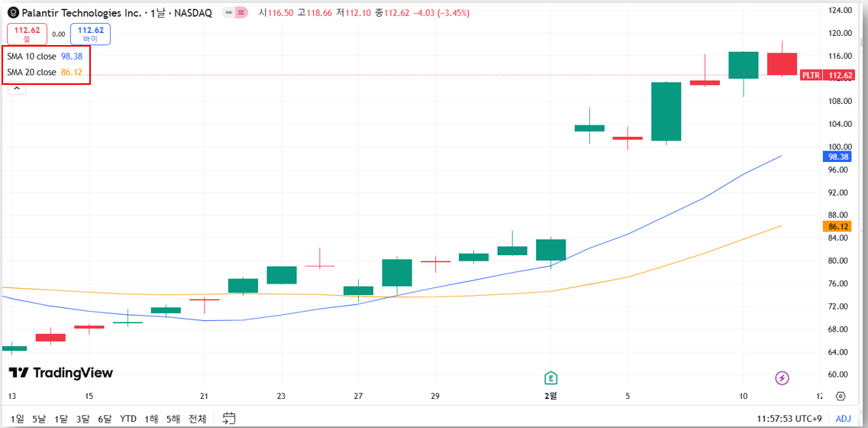This screenshot has height=428, width=868.
Task: Click the 저112.10 low value
Action: coord(354,13)
